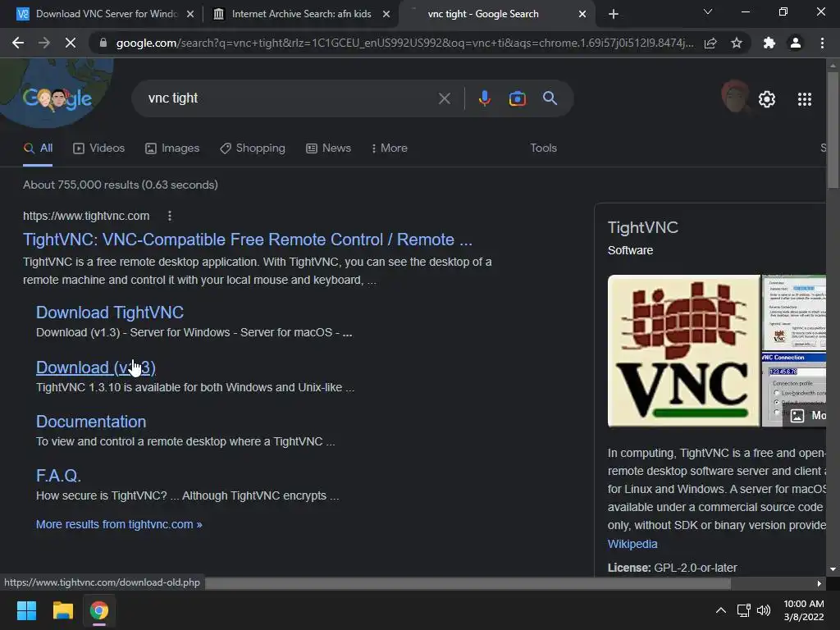The width and height of the screenshot is (840, 630).
Task: Click the address bar URL
Action: tap(404, 43)
